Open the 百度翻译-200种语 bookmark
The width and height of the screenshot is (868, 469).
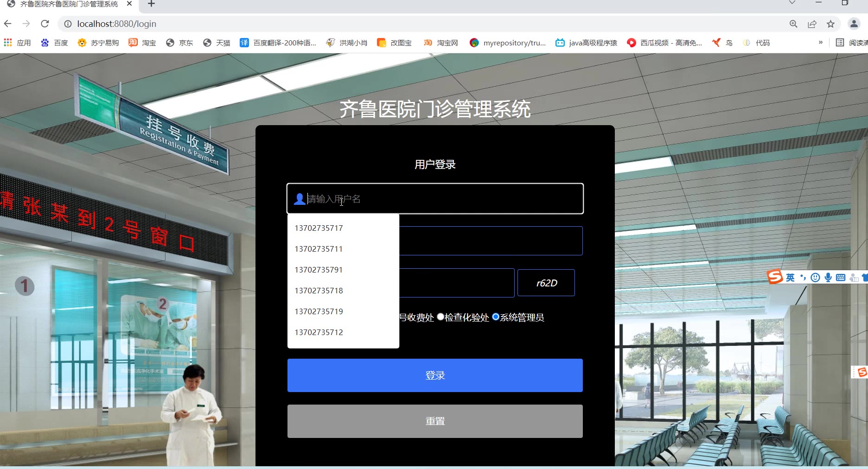(278, 43)
